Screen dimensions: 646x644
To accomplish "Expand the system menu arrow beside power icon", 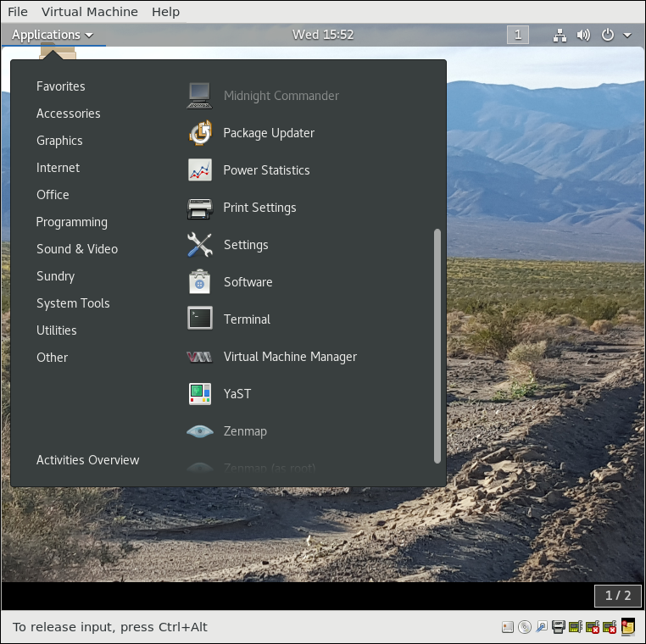I will click(627, 35).
